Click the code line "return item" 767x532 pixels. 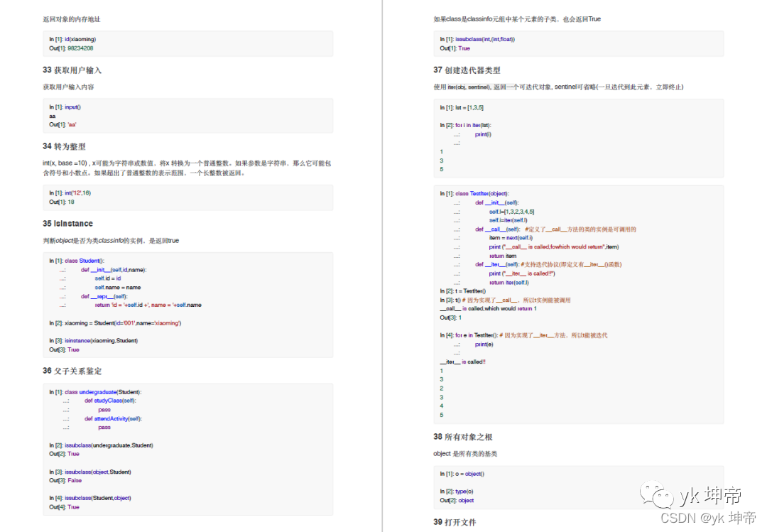503,256
